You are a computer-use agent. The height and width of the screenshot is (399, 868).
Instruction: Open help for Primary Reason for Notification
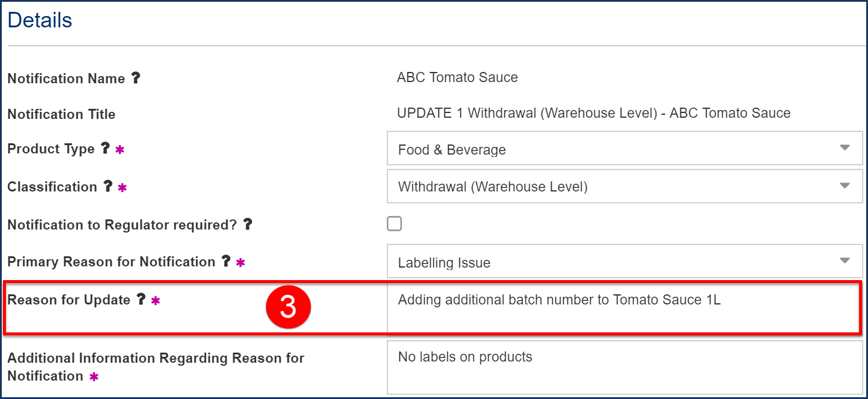[226, 261]
